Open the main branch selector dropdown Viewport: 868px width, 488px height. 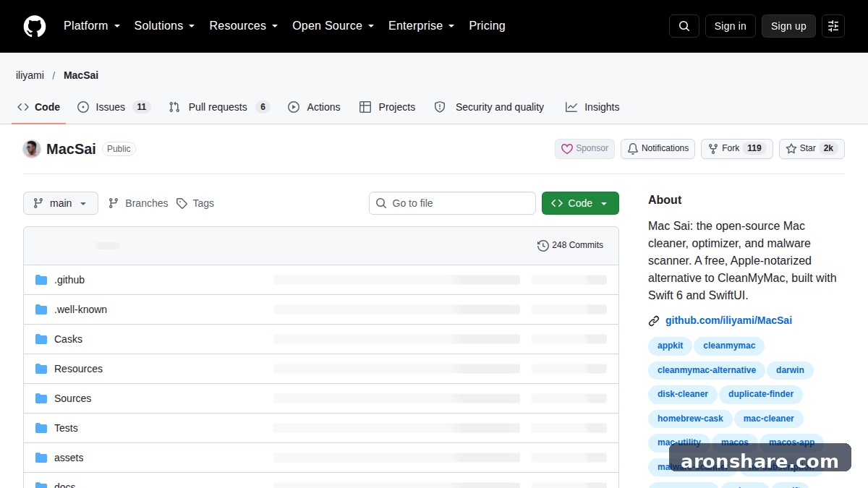tap(61, 203)
